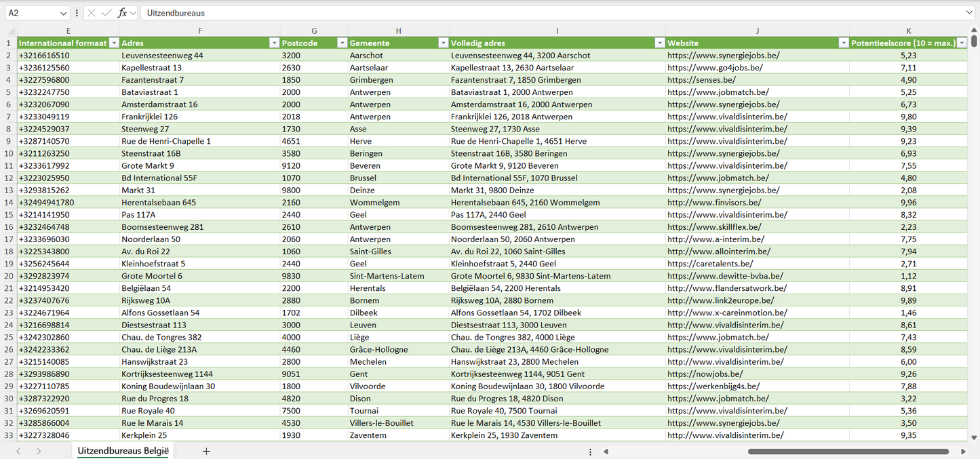This screenshot has height=459, width=980.
Task: Click the horizontal scrollbar right arrow
Action: coord(963,452)
